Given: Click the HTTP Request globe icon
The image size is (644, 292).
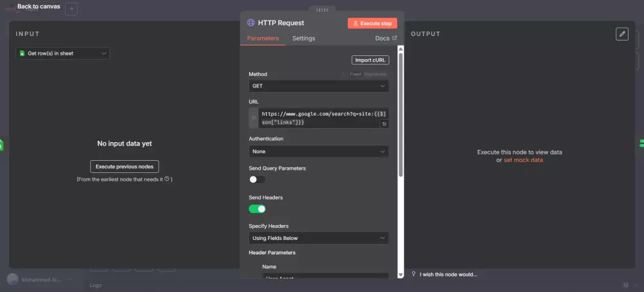Looking at the screenshot, I should tap(251, 23).
